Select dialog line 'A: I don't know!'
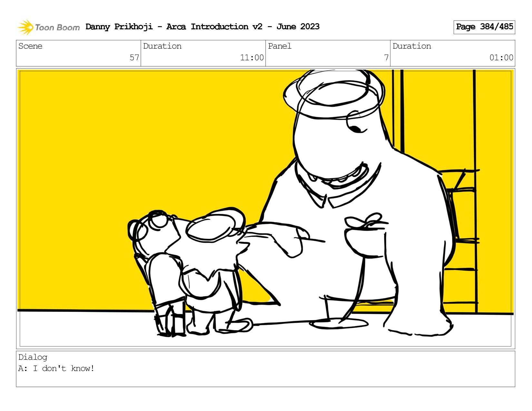The image size is (532, 411). (x=56, y=368)
